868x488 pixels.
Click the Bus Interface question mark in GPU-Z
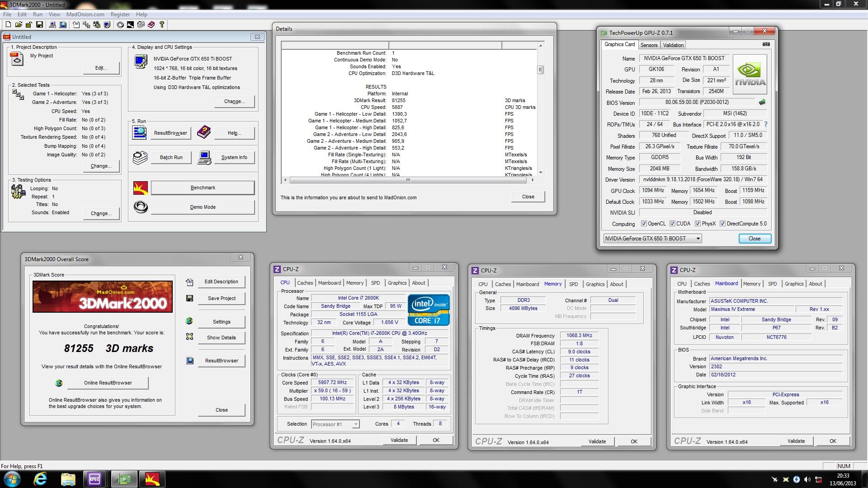click(x=765, y=124)
